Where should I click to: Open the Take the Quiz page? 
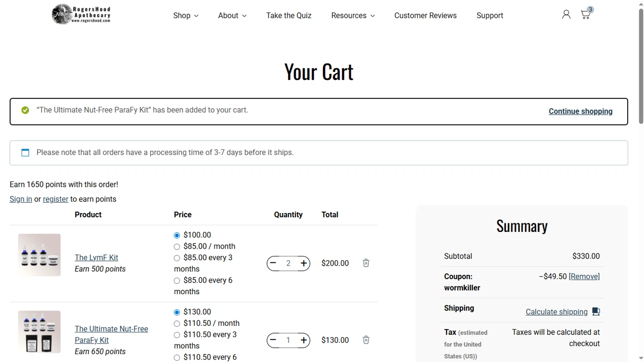(x=289, y=15)
